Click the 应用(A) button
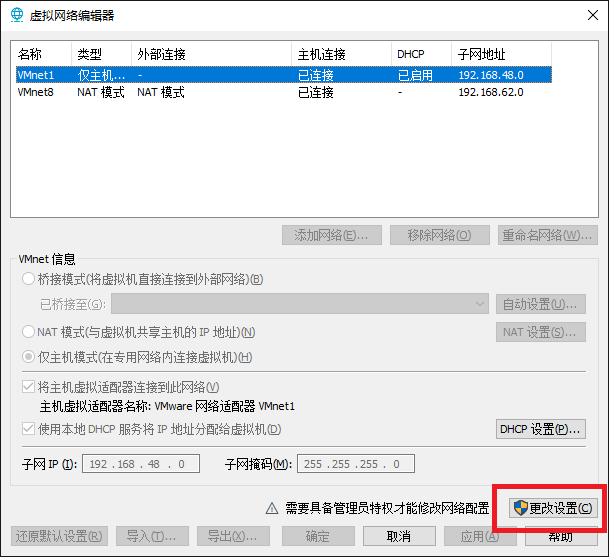This screenshot has width=609, height=557. [x=480, y=536]
